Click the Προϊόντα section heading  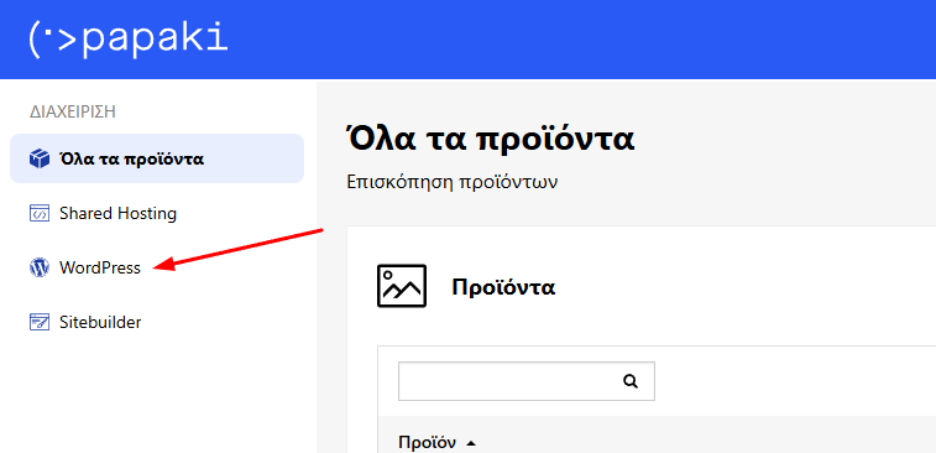[504, 287]
